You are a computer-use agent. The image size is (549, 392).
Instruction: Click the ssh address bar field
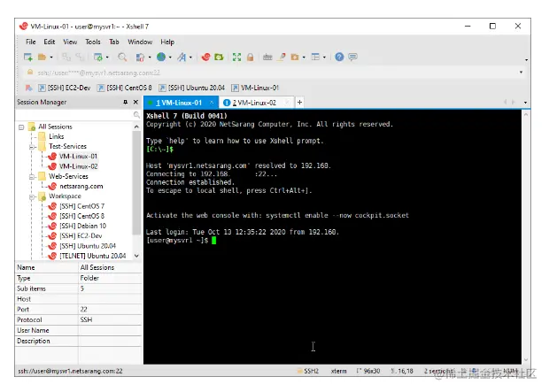pyautogui.click(x=273, y=73)
